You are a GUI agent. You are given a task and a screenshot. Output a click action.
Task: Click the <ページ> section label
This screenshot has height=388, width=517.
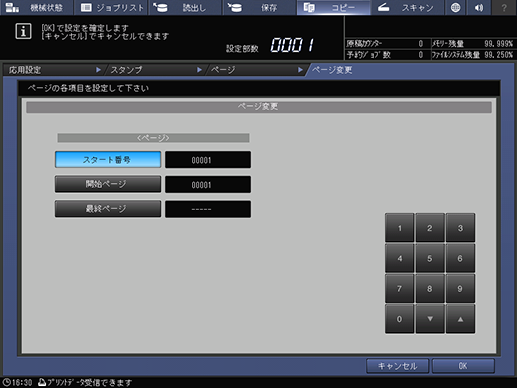click(x=153, y=138)
